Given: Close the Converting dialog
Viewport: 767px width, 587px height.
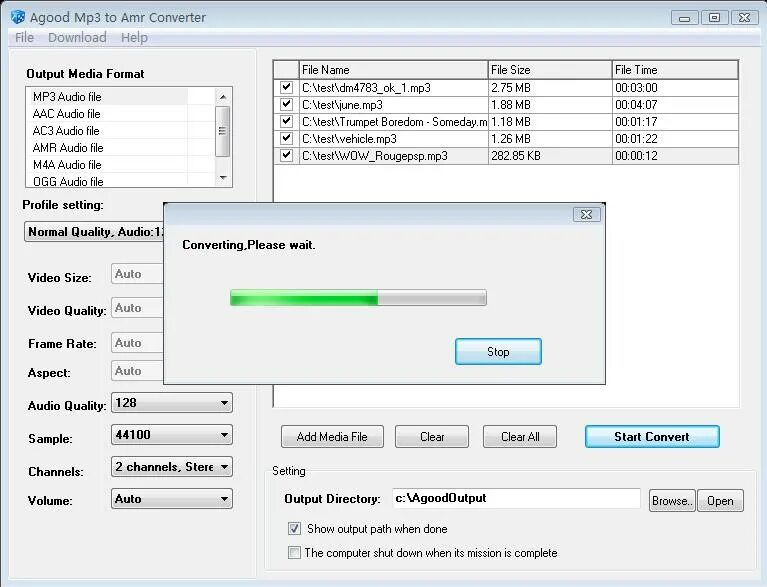Looking at the screenshot, I should 586,214.
